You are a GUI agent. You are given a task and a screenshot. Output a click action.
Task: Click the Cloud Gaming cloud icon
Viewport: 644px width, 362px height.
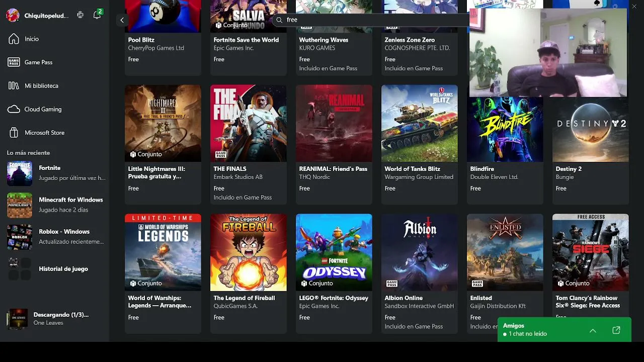14,109
